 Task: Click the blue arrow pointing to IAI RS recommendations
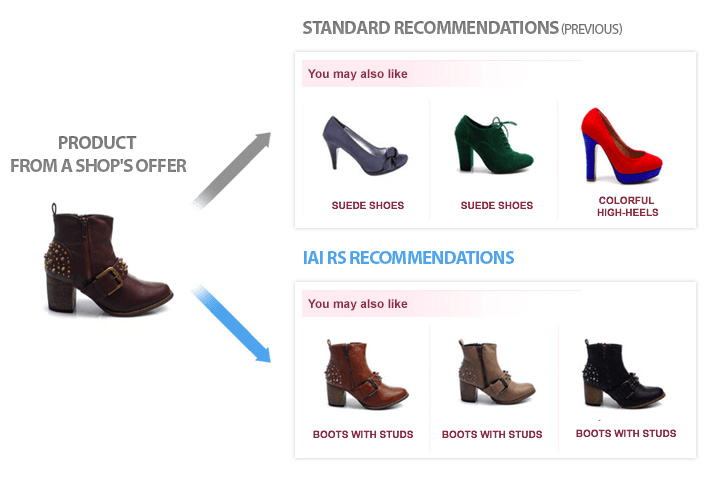[231, 324]
